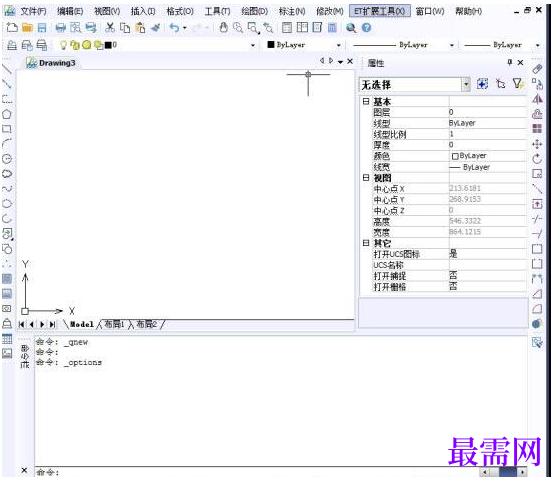The width and height of the screenshot is (560, 483).
Task: Select the Move tool
Action: point(537,144)
